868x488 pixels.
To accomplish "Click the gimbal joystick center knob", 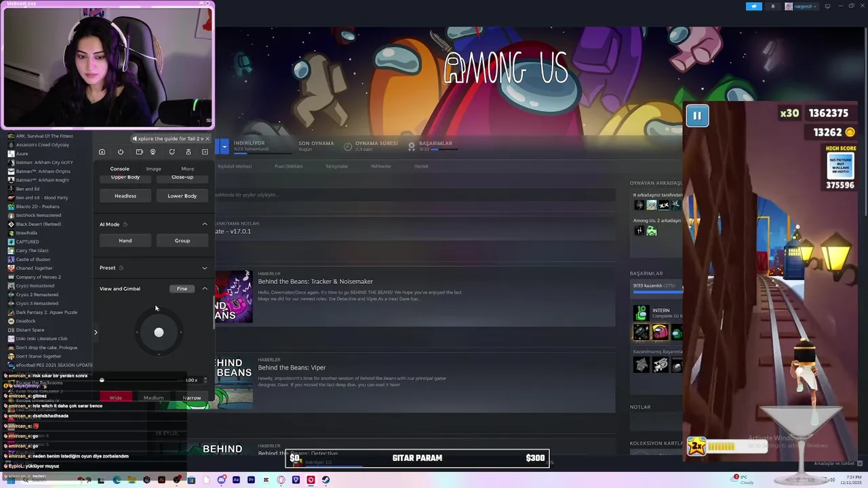I will [159, 332].
